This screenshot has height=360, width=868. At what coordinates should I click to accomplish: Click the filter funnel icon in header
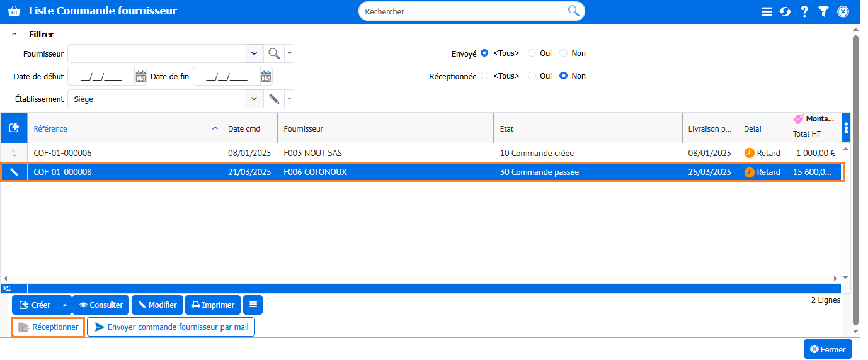(823, 11)
